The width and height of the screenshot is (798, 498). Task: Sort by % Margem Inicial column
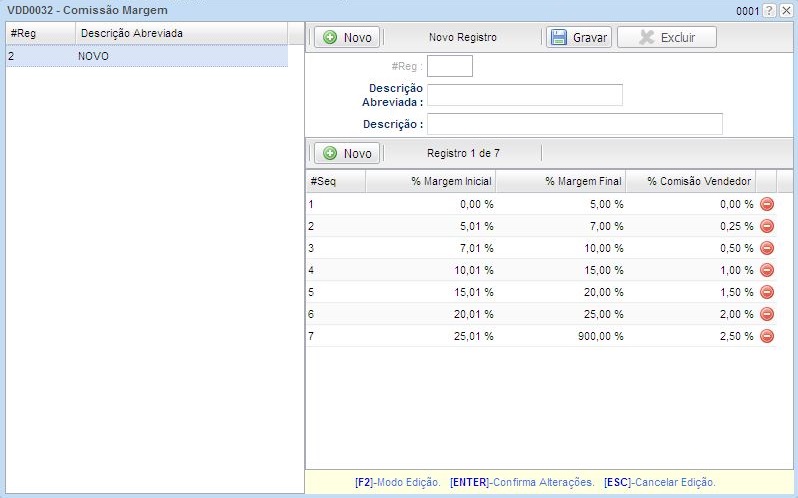tap(431, 181)
